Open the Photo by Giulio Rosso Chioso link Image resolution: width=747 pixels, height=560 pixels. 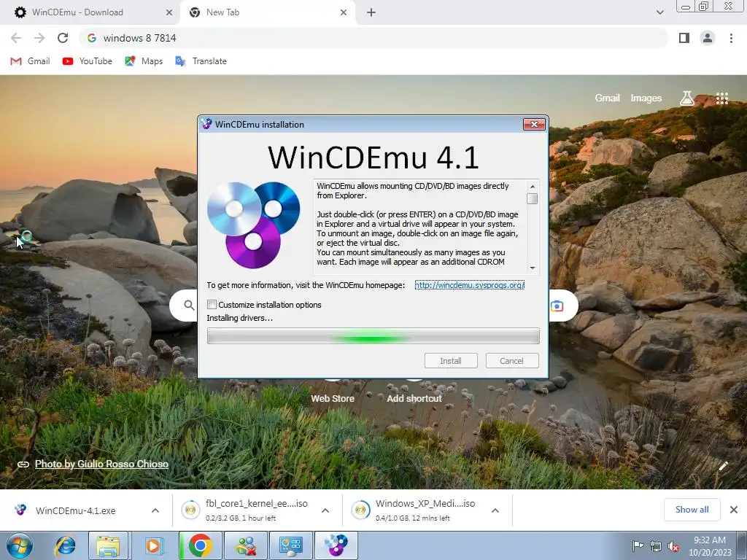point(101,464)
